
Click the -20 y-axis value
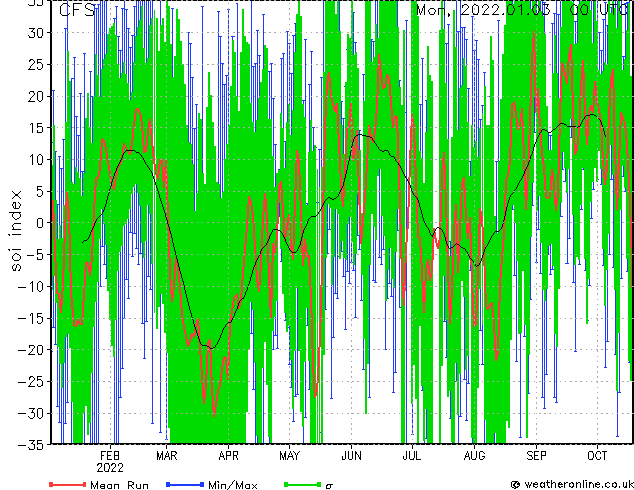click(30, 350)
